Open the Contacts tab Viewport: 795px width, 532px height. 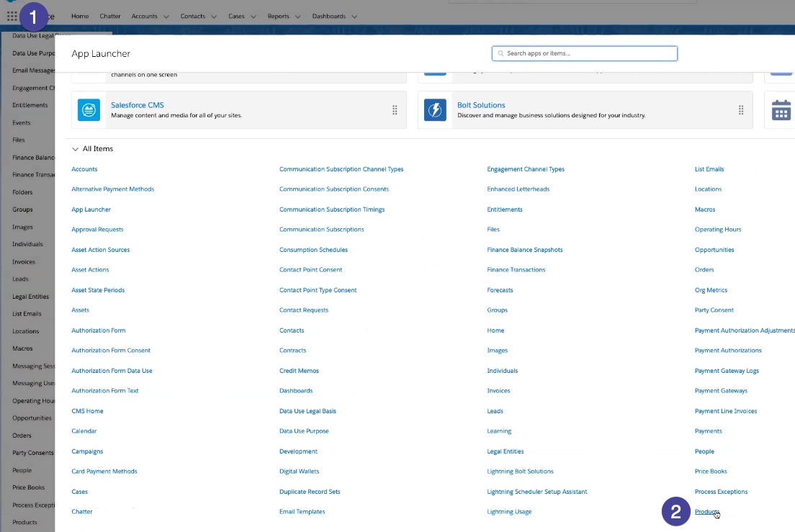193,17
